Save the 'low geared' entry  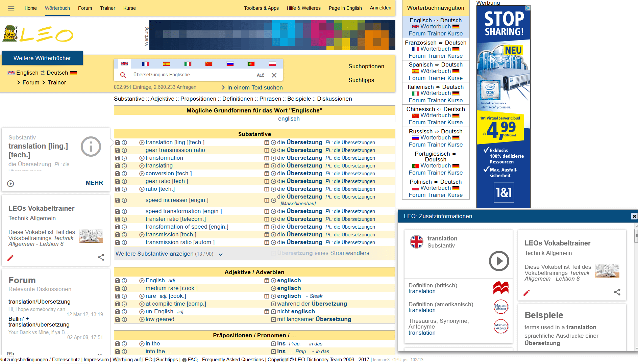point(118,319)
